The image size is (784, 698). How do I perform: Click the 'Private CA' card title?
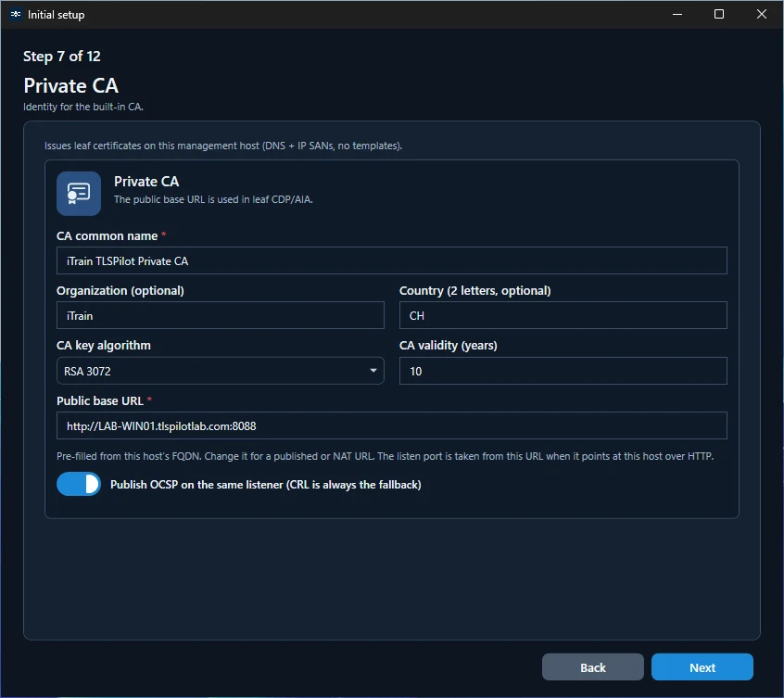(146, 182)
